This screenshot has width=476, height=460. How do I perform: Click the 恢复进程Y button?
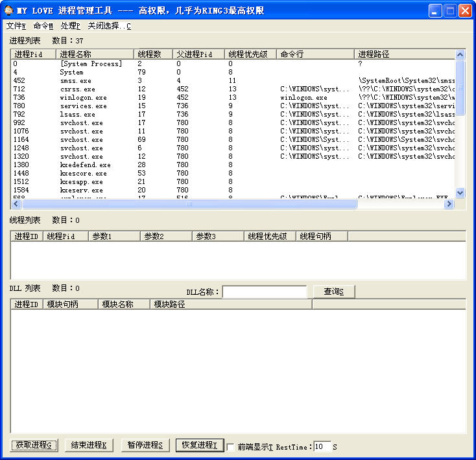tap(200, 445)
